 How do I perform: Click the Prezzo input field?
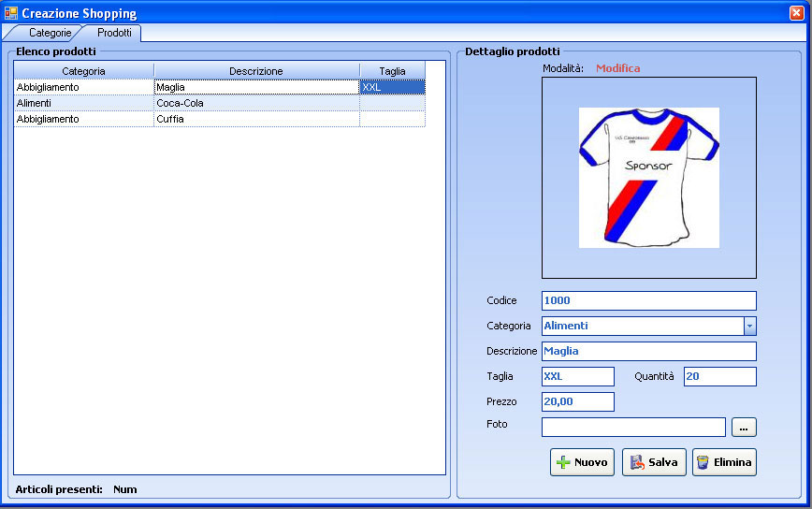coord(577,401)
